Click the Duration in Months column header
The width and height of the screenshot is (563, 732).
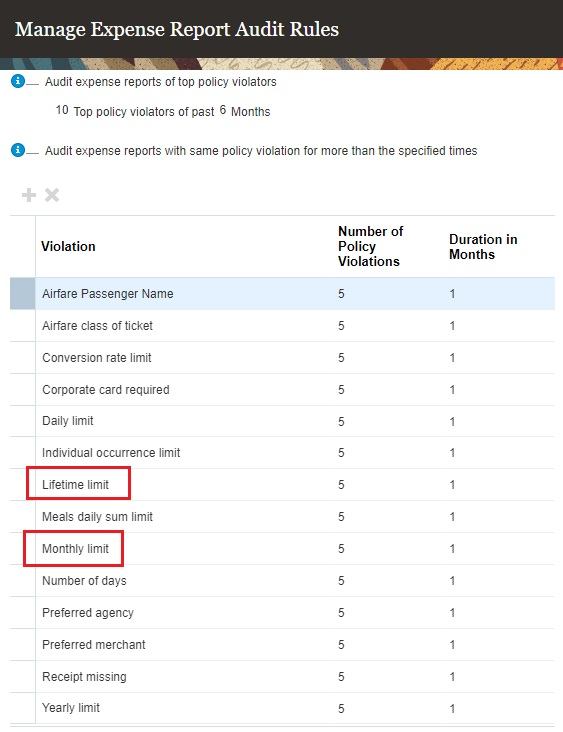[483, 246]
